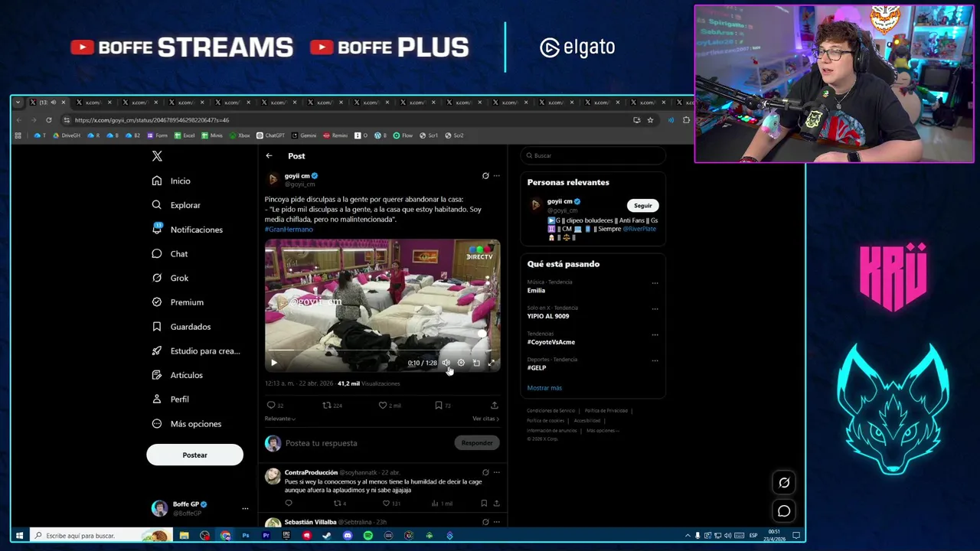980x551 pixels.
Task: Seek on the video progress bar
Action: click(x=382, y=351)
